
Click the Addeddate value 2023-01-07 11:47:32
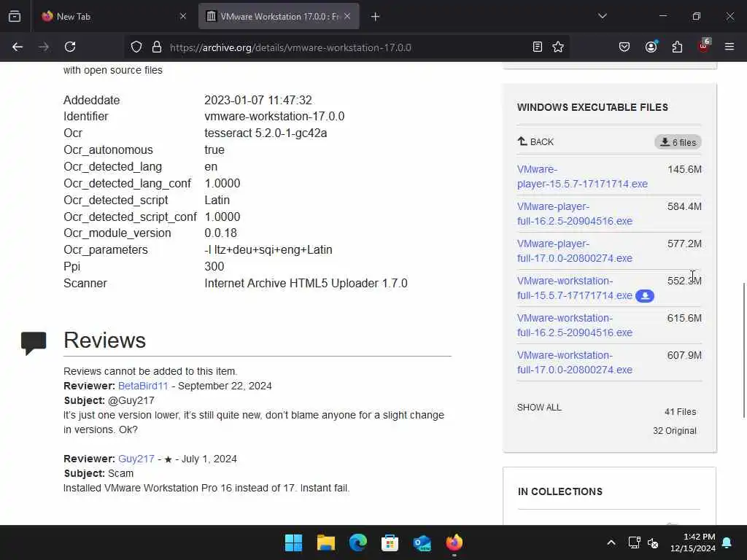(x=258, y=100)
